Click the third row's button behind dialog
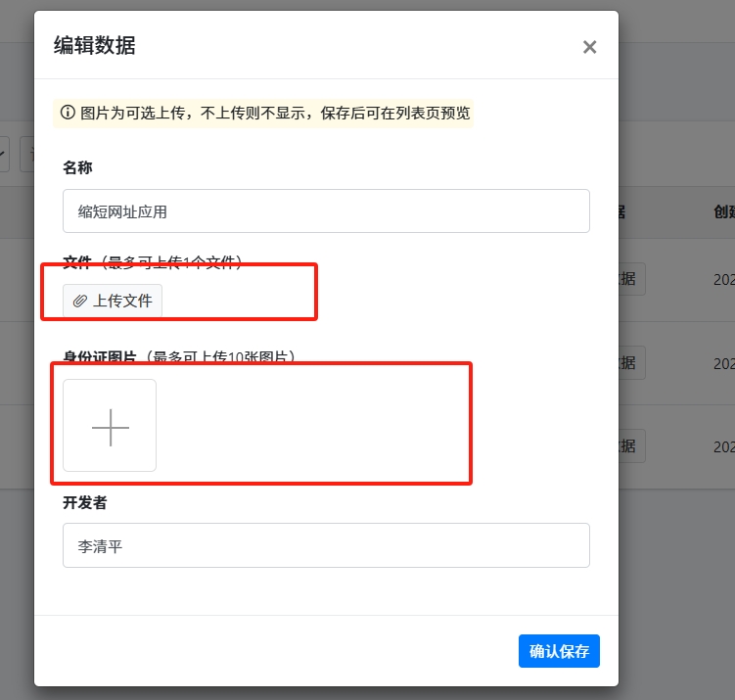This screenshot has height=700, width=735. point(631,445)
